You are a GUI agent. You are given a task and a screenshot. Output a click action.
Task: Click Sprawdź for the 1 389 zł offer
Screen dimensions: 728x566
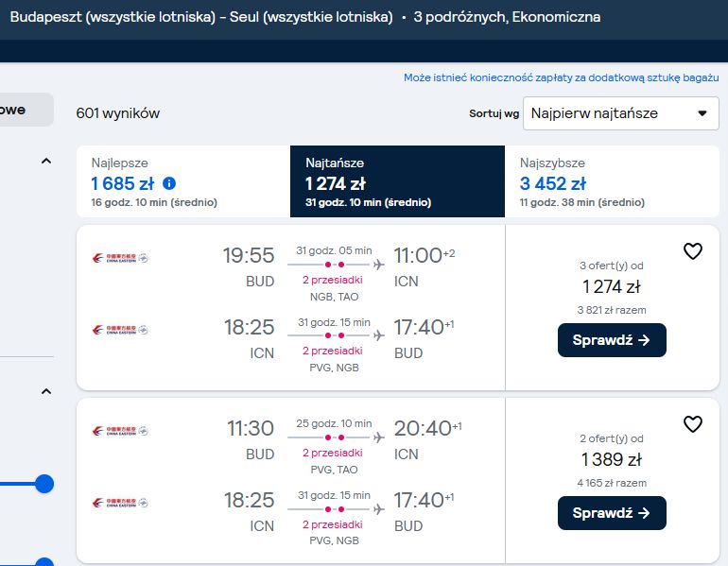click(x=612, y=513)
